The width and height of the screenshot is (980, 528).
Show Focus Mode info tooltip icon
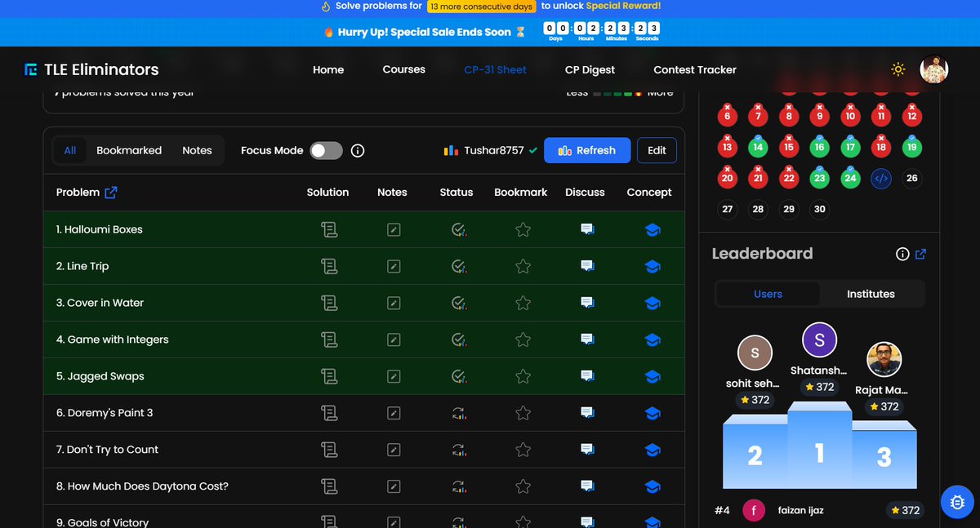click(358, 150)
